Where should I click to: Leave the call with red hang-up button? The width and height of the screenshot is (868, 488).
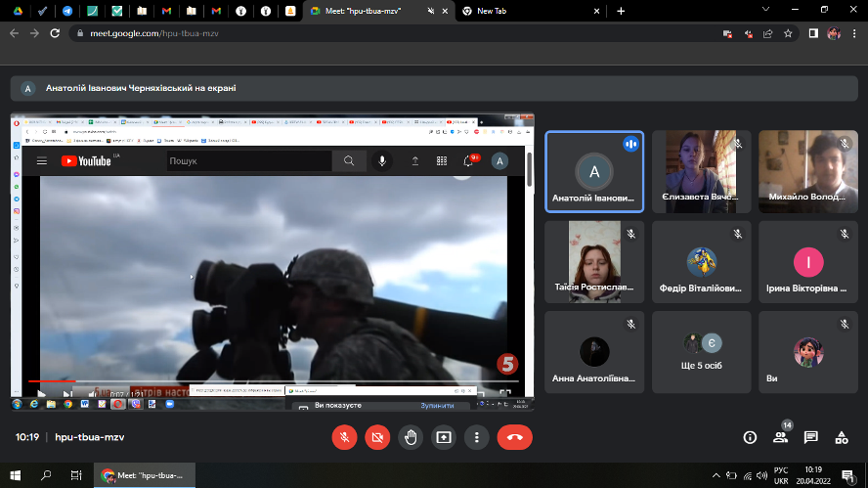click(514, 437)
